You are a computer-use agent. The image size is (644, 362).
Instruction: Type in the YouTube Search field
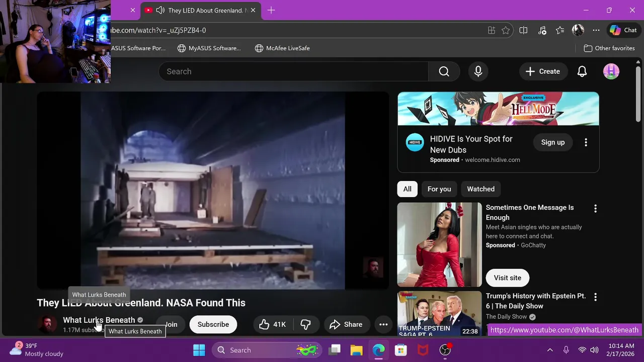(293, 71)
